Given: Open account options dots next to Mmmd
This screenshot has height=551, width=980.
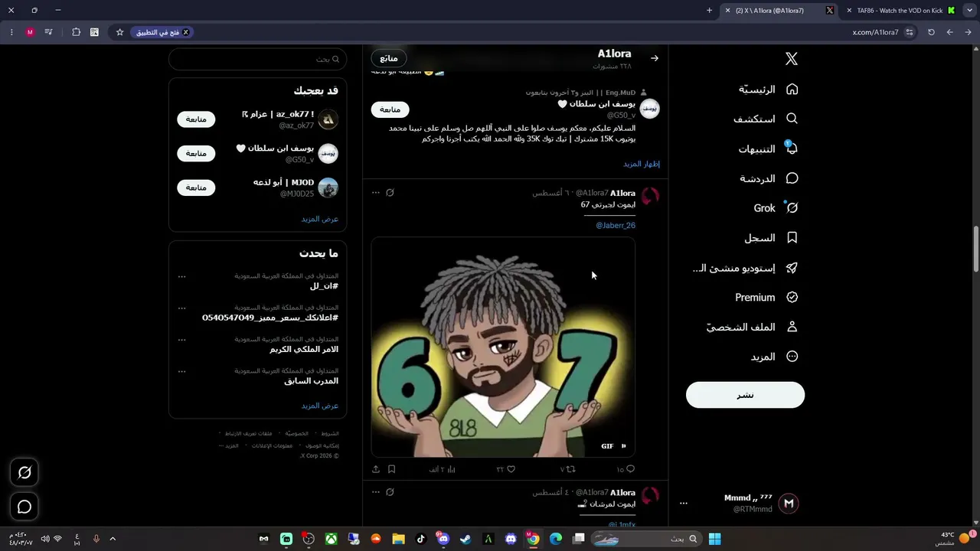Looking at the screenshot, I should pos(684,504).
